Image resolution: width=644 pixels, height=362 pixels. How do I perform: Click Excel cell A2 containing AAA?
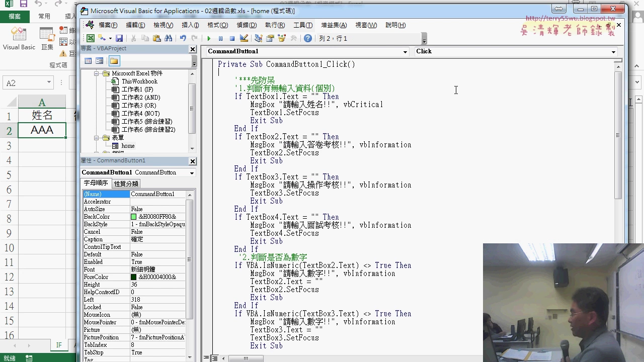[42, 130]
